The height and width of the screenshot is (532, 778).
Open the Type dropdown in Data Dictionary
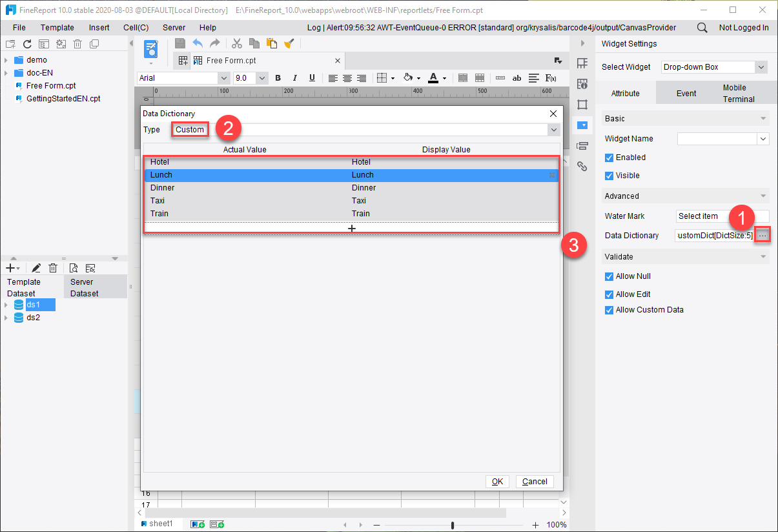pyautogui.click(x=553, y=130)
